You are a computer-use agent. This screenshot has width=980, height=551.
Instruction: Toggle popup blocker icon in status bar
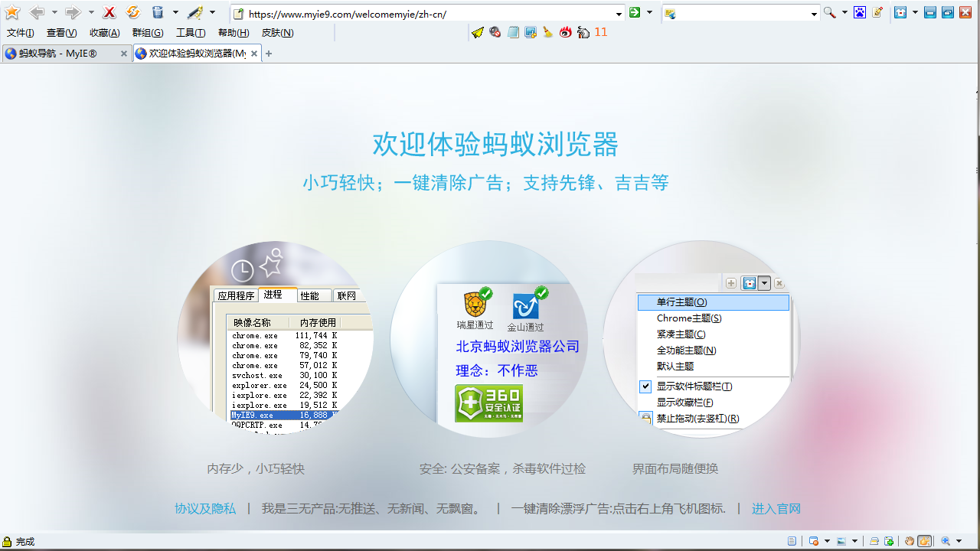coord(814,541)
